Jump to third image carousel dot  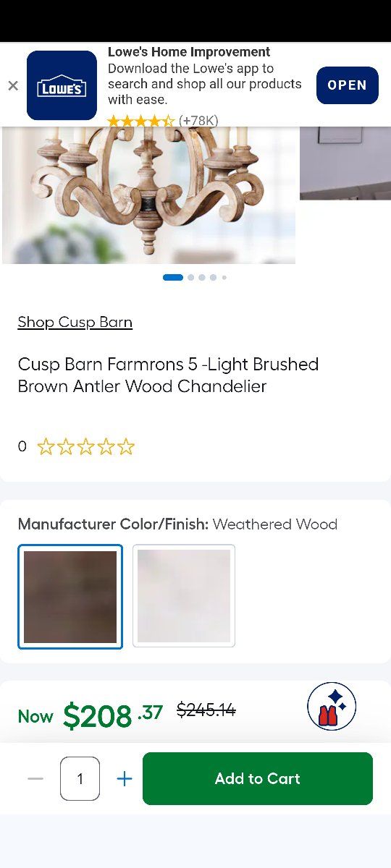[202, 277]
